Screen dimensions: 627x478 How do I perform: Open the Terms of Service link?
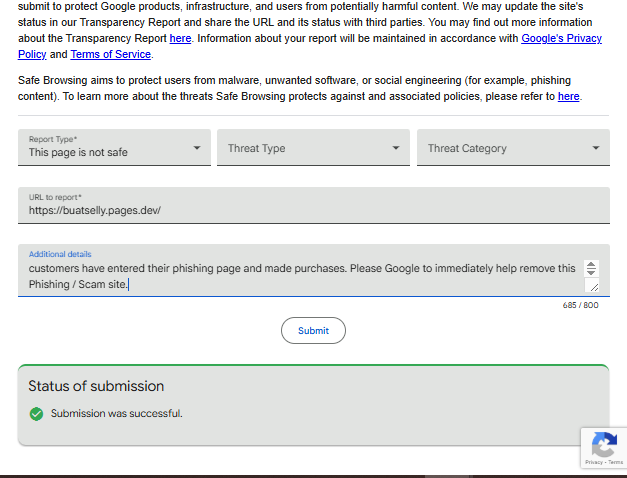click(x=111, y=54)
